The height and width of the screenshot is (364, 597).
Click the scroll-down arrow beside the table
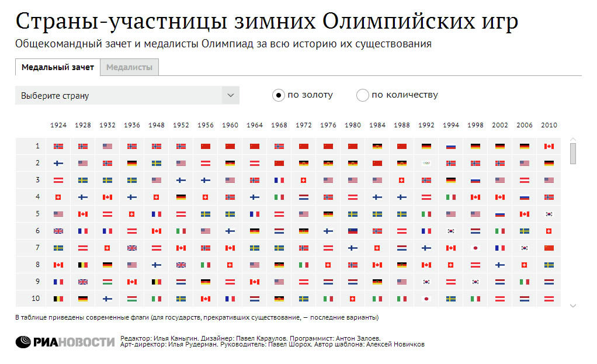pos(573,306)
